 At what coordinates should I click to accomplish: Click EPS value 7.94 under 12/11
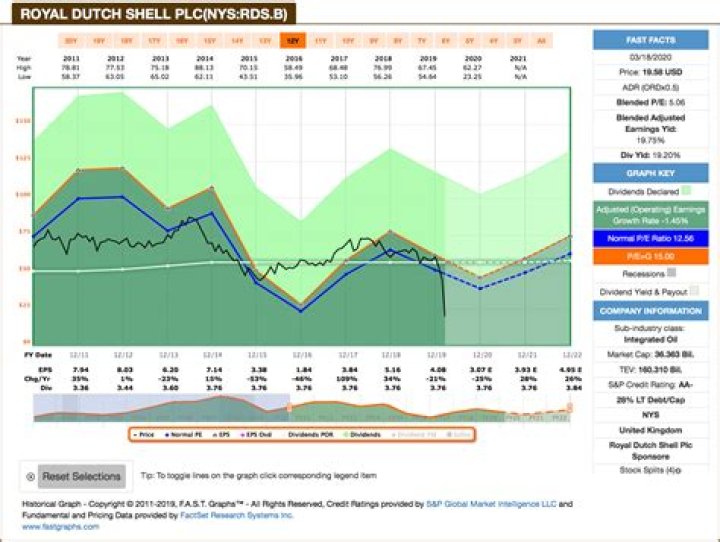coord(80,370)
